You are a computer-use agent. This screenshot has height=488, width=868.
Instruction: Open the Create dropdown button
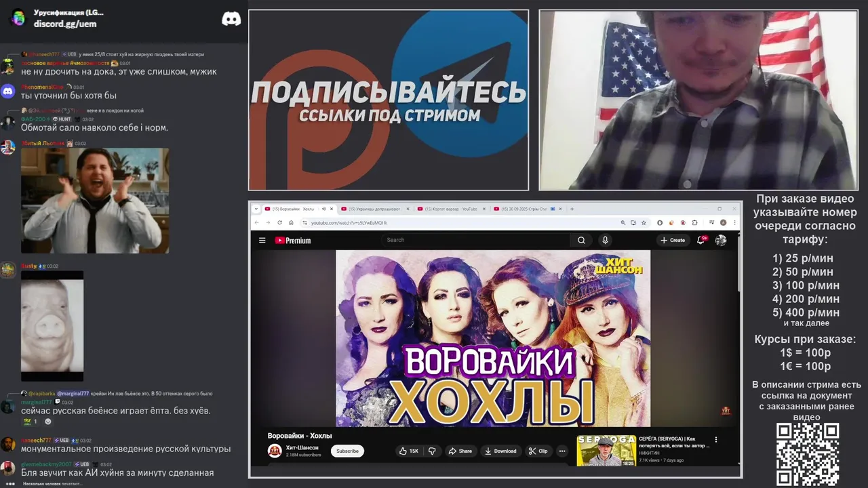673,240
